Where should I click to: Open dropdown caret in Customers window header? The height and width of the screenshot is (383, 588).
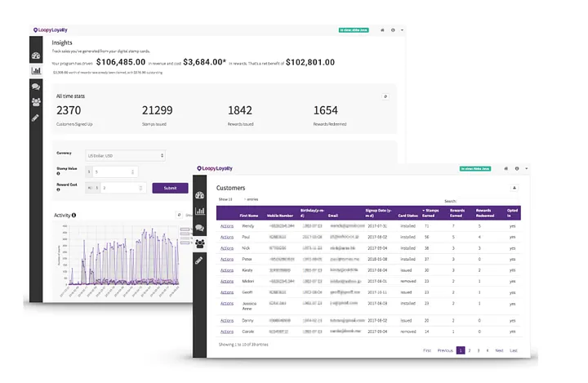tap(527, 169)
